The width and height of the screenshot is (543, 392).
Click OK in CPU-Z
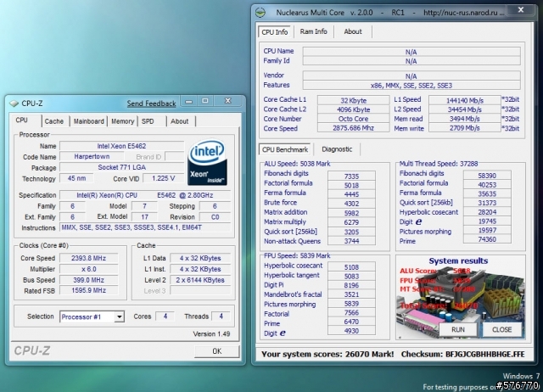217,351
